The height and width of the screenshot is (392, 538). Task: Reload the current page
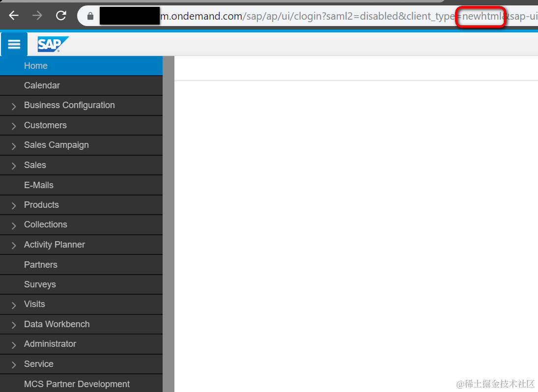[x=60, y=15]
